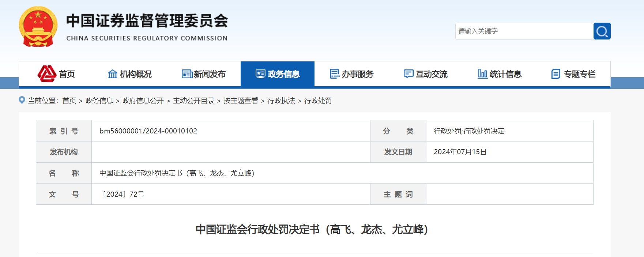Click the 分类 label cell
Viewport: 644px width, 257px height.
coord(398,131)
